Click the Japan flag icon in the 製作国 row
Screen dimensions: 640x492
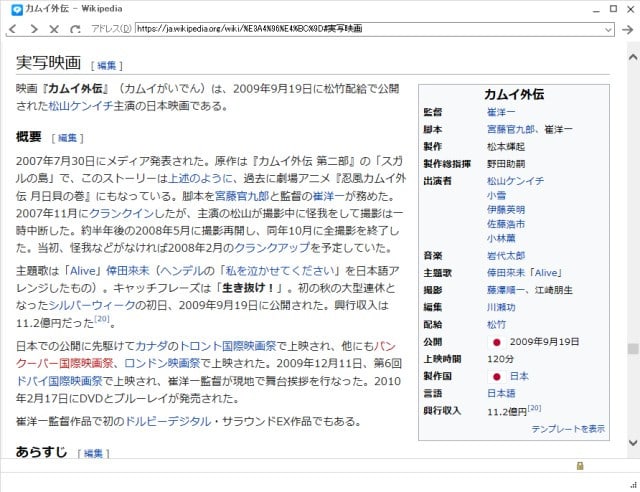pos(496,376)
